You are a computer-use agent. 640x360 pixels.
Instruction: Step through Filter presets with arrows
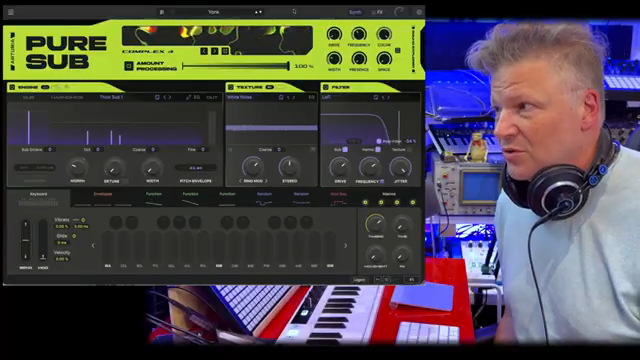coord(386,97)
